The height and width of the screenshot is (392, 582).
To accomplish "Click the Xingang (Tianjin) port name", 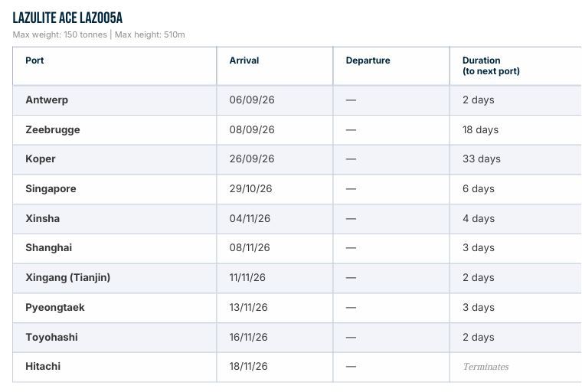I will [x=68, y=277].
